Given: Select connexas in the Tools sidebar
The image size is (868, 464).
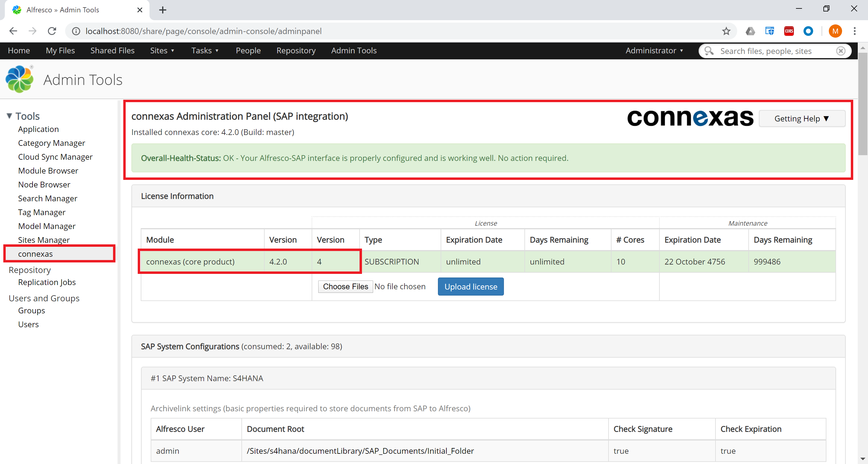Looking at the screenshot, I should point(35,254).
